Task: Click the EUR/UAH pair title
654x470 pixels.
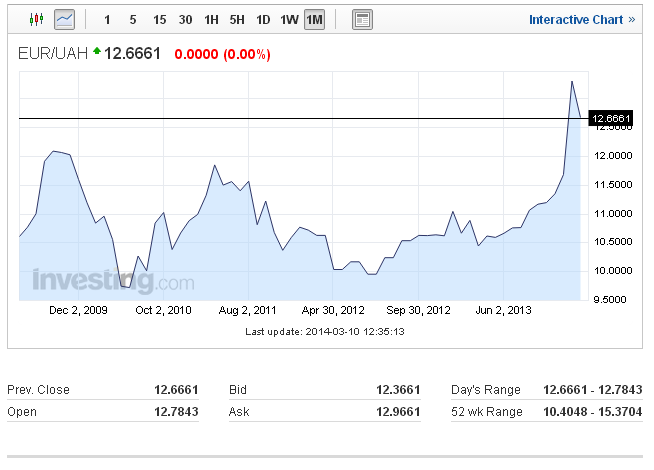Action: [53, 53]
